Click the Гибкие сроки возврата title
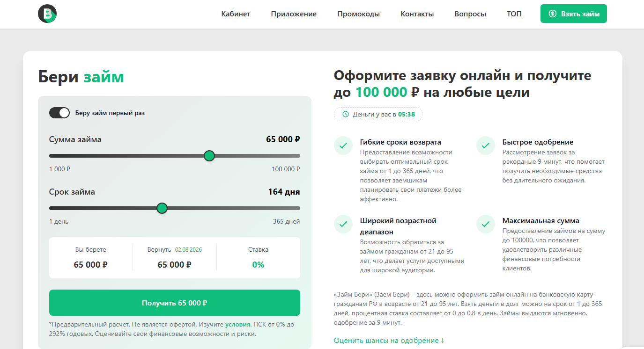 (400, 142)
